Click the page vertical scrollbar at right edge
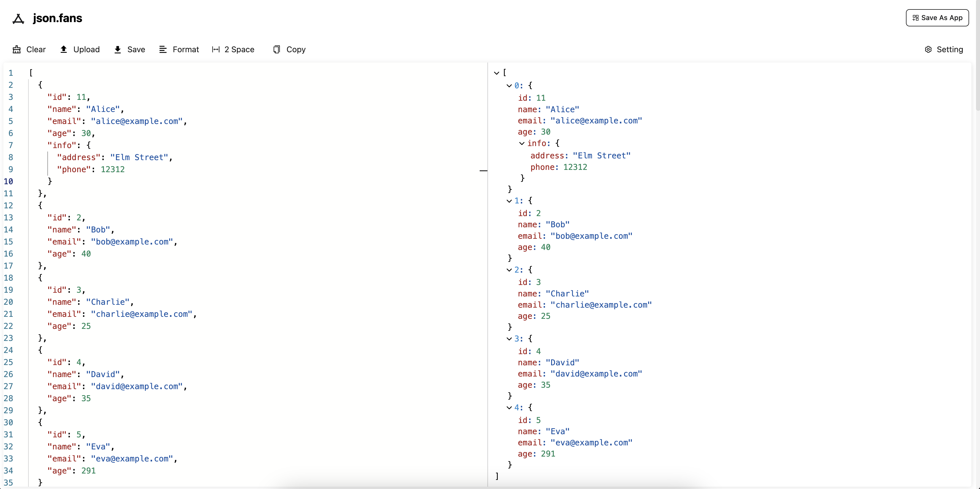Screen dimensions: 980x489 coord(977,55)
